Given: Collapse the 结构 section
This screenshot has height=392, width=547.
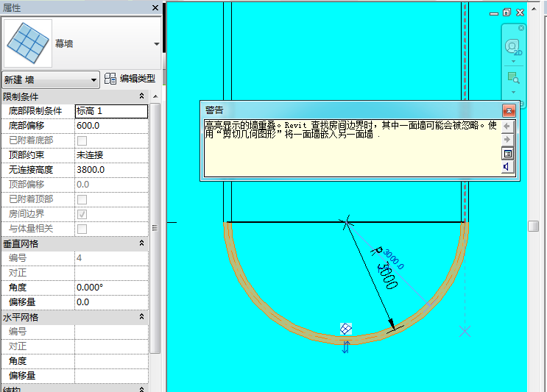Looking at the screenshot, I should [141, 388].
